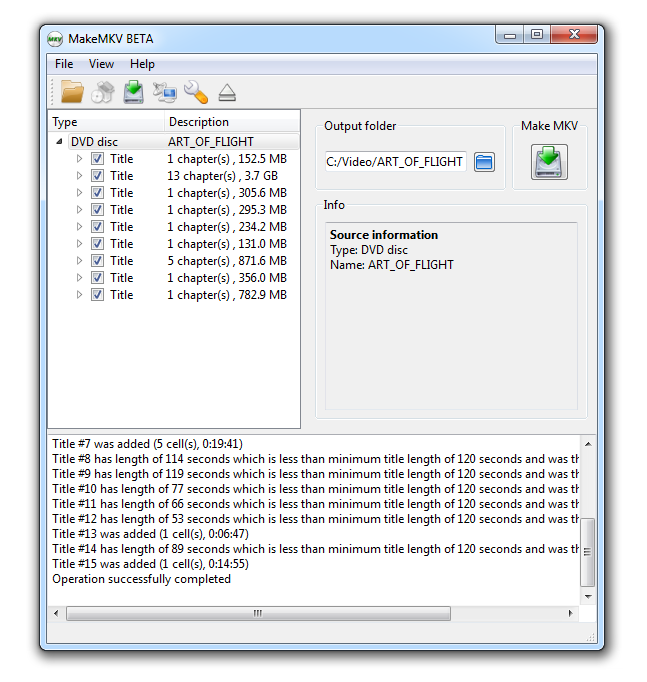This screenshot has width=647, height=682.
Task: Click the log scroll up arrow
Action: [x=588, y=444]
